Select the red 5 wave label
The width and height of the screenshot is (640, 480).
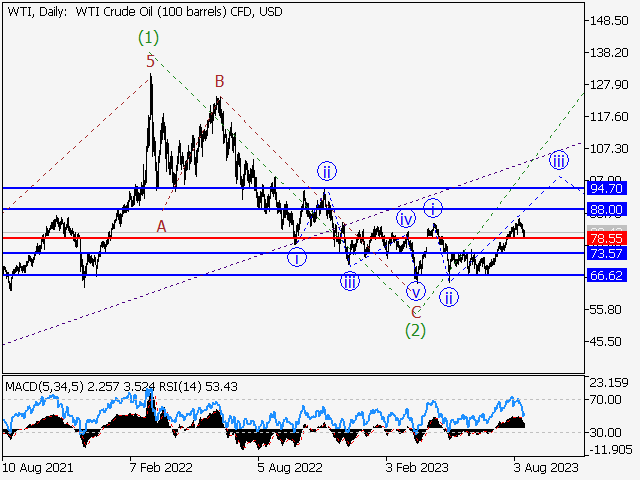pyautogui.click(x=151, y=62)
